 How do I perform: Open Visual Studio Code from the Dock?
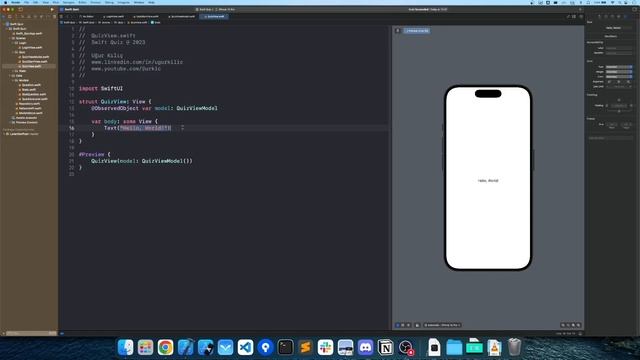(245, 347)
